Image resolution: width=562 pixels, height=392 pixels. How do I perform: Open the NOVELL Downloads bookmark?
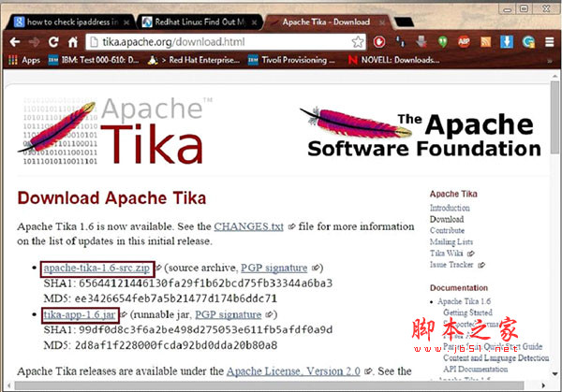tap(393, 60)
